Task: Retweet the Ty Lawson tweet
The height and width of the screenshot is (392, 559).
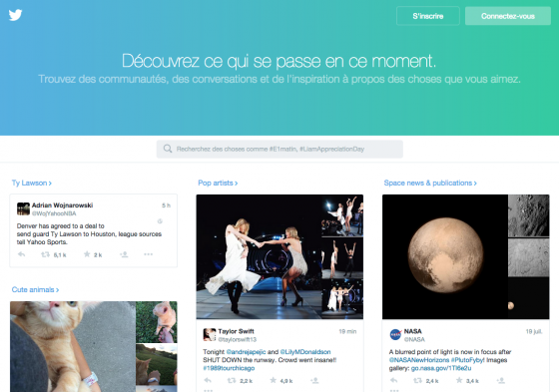Action: click(x=45, y=254)
